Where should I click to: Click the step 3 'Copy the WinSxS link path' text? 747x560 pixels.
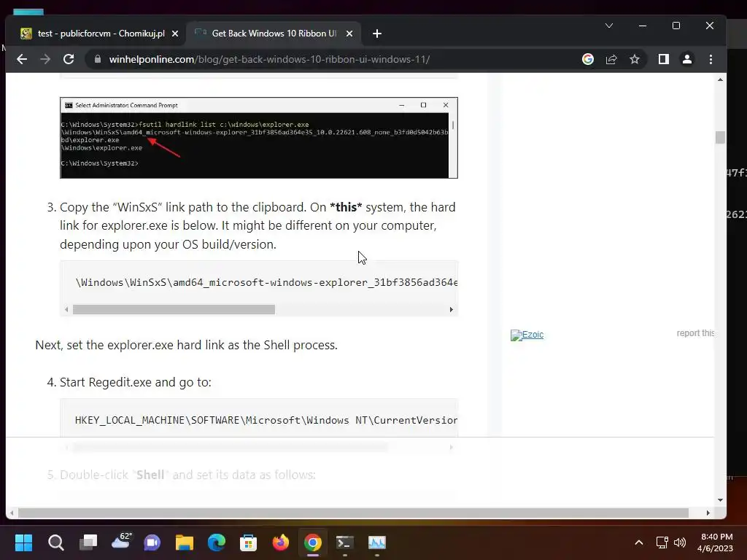[258, 226]
